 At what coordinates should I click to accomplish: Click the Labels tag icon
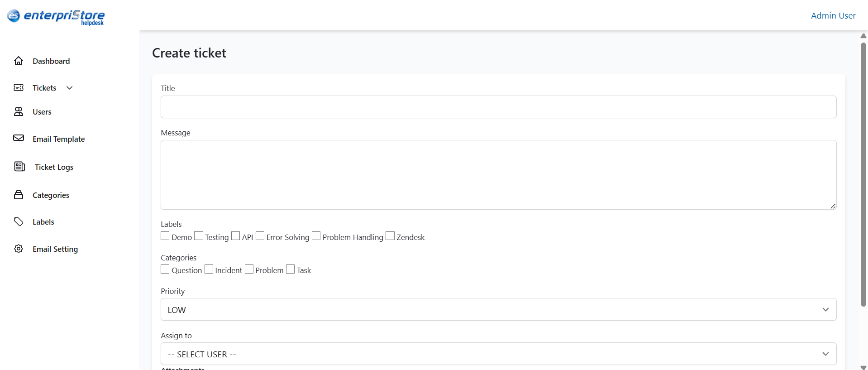[x=19, y=221]
